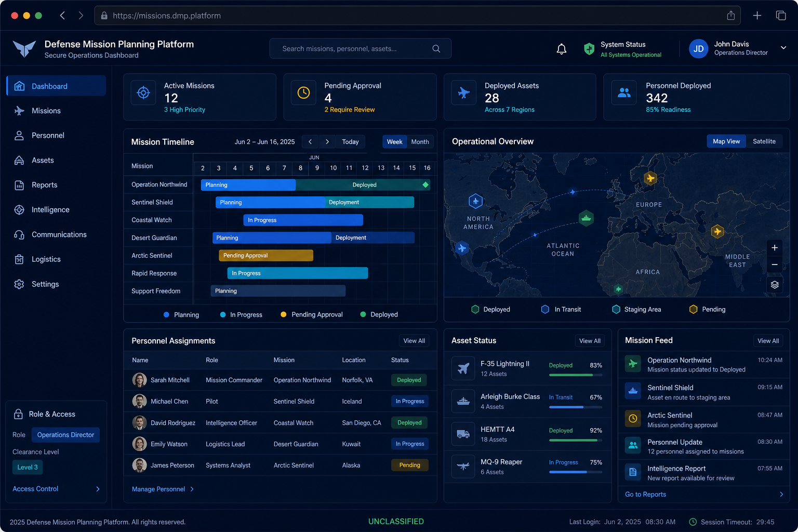
Task: Go to next timeline period
Action: pyautogui.click(x=327, y=142)
